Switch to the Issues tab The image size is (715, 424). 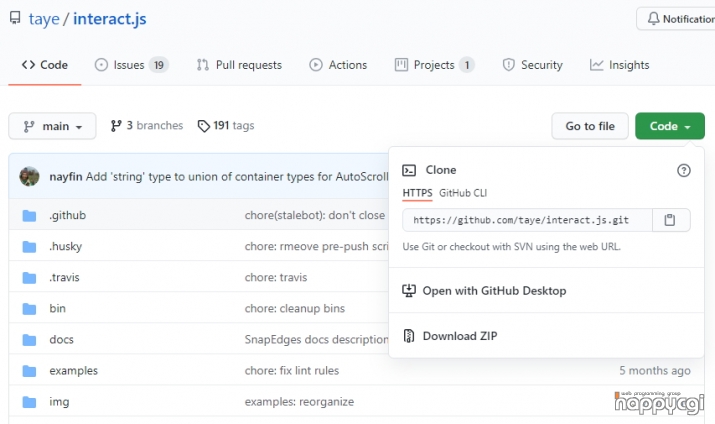point(131,65)
